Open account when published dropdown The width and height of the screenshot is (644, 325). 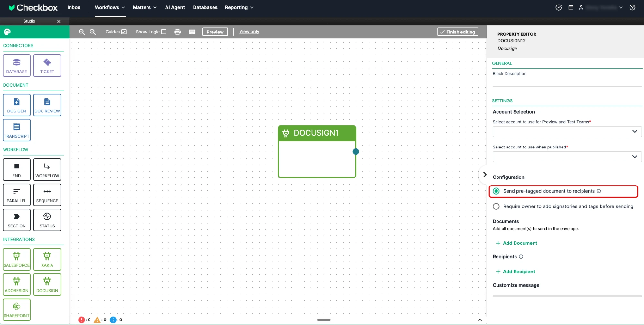click(x=567, y=157)
